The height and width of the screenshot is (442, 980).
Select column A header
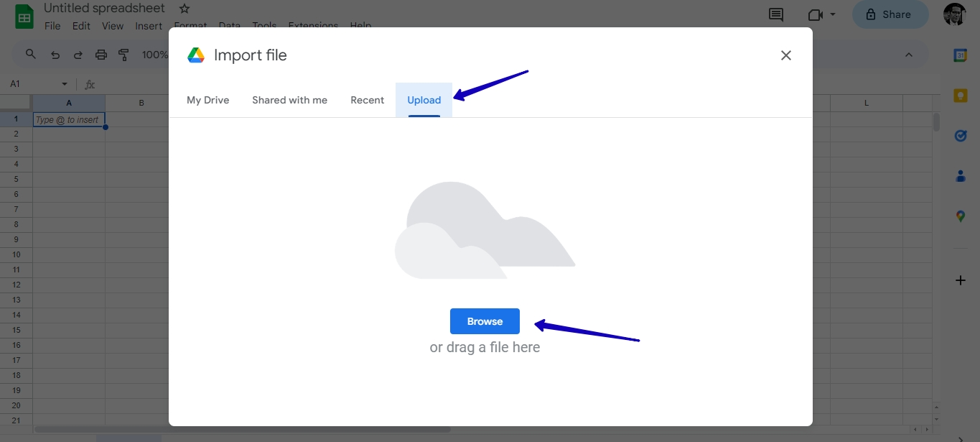coord(69,103)
